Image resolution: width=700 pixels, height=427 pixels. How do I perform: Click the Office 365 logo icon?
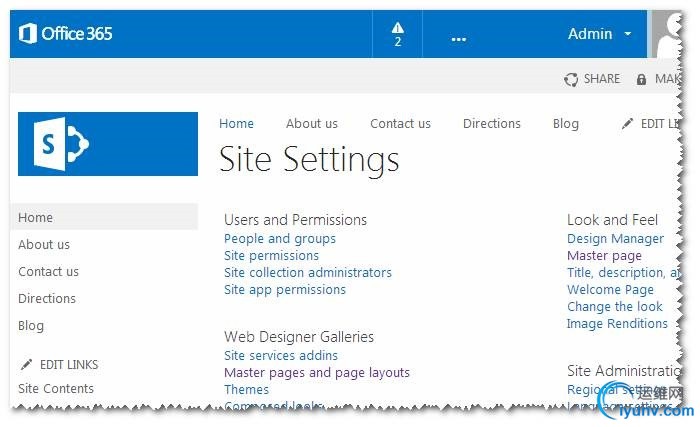click(27, 34)
